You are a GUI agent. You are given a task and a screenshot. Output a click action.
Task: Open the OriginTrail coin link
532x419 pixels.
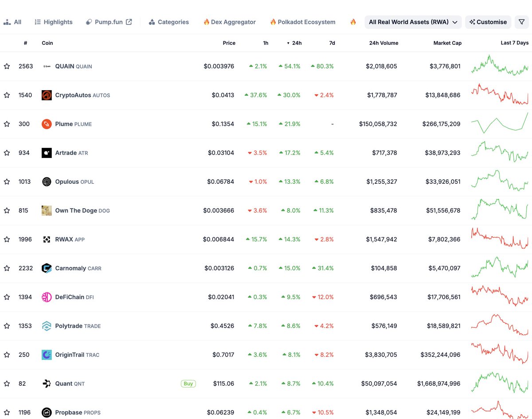pos(77,355)
